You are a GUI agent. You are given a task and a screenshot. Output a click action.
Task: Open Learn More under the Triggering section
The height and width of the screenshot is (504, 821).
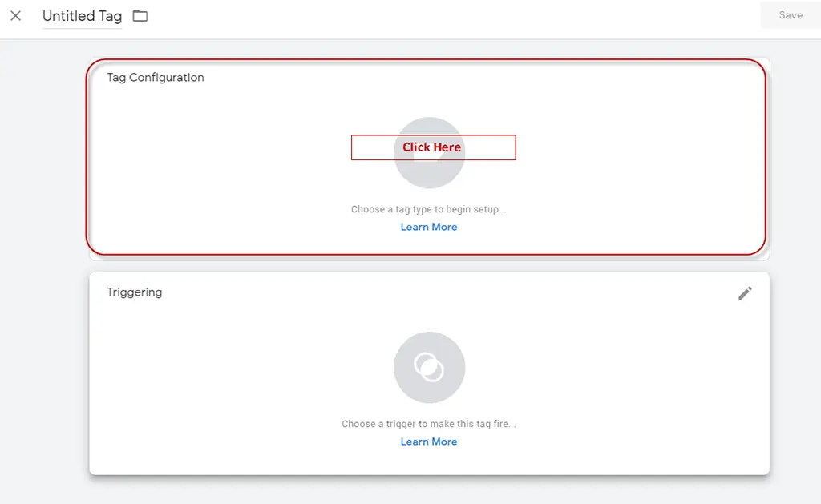click(429, 442)
